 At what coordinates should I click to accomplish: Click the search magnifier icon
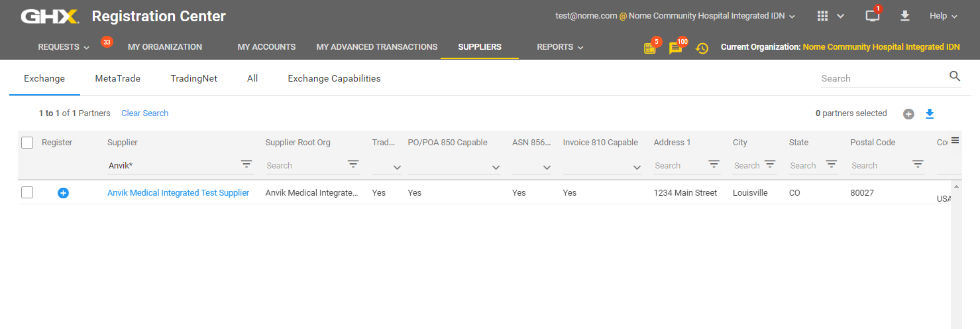coord(955,76)
